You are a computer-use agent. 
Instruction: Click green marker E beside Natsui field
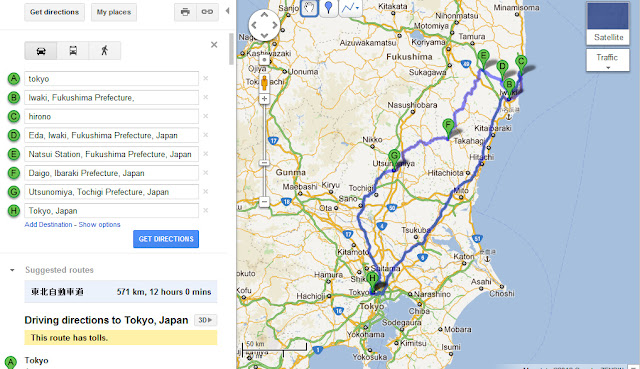pyautogui.click(x=14, y=154)
